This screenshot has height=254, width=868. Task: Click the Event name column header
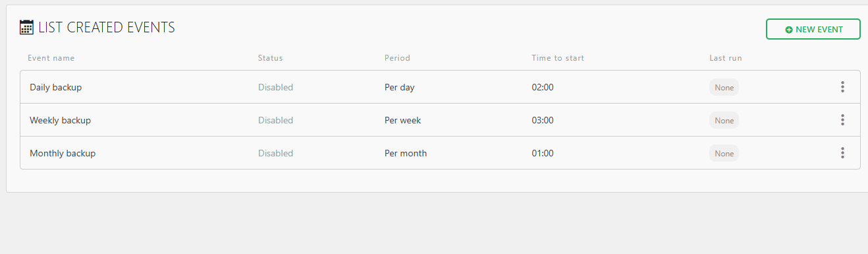pos(51,58)
